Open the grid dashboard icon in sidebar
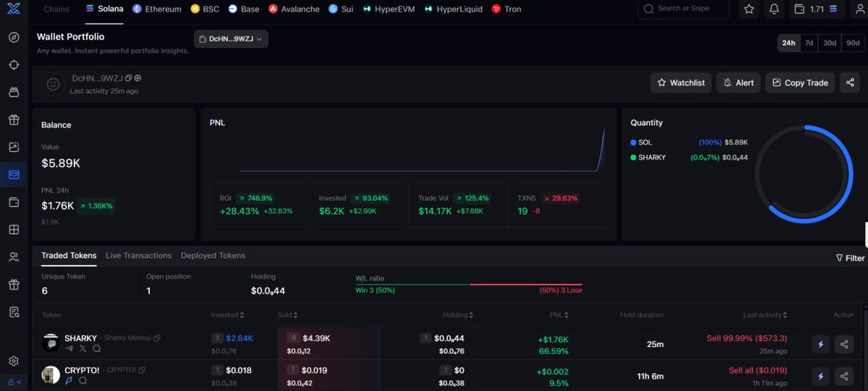The image size is (868, 391). (x=14, y=230)
